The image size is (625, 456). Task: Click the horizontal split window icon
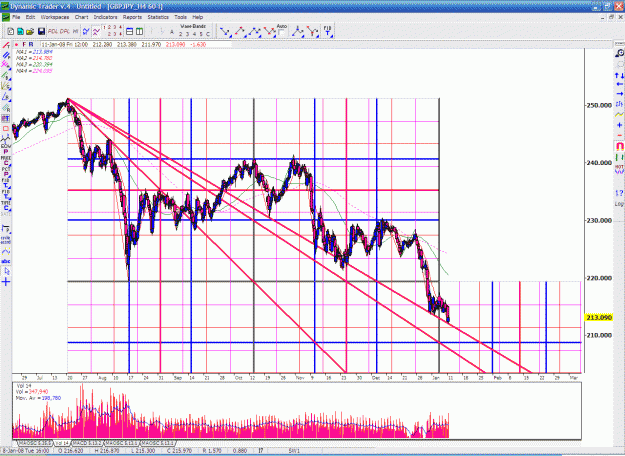130,31
